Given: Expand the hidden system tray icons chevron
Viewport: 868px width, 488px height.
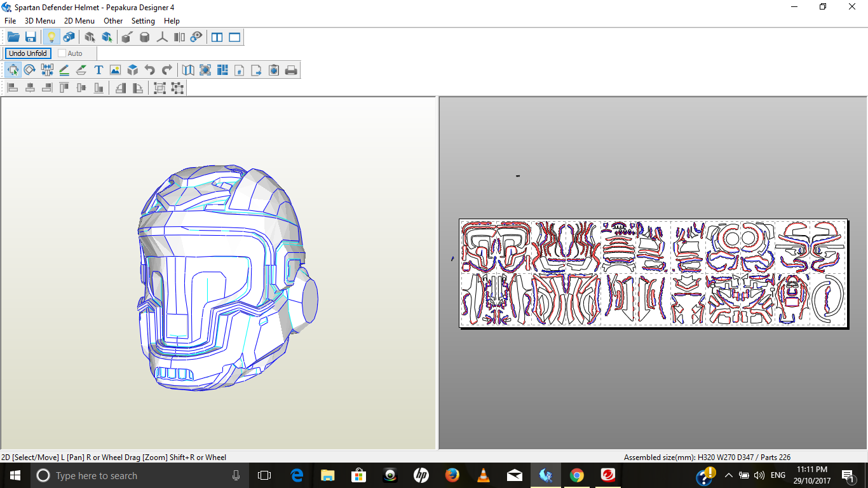Looking at the screenshot, I should (729, 475).
